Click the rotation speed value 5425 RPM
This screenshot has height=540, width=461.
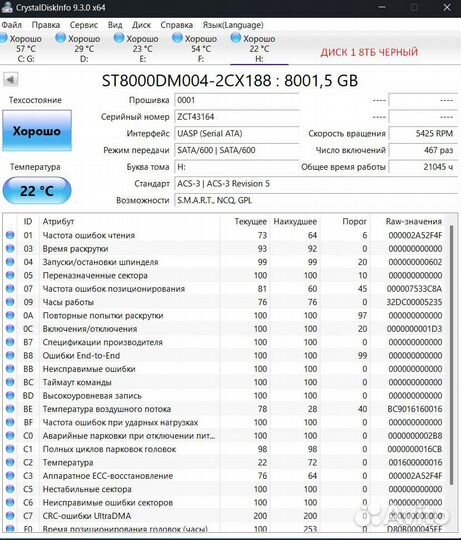point(423,133)
